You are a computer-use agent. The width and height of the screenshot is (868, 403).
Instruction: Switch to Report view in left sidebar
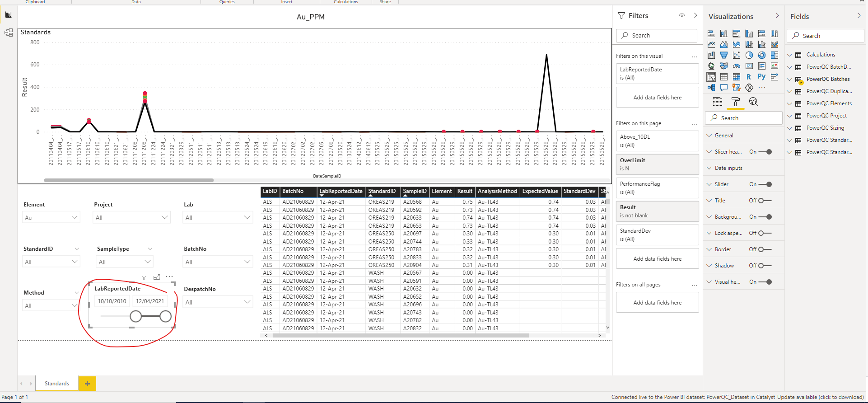[x=9, y=14]
